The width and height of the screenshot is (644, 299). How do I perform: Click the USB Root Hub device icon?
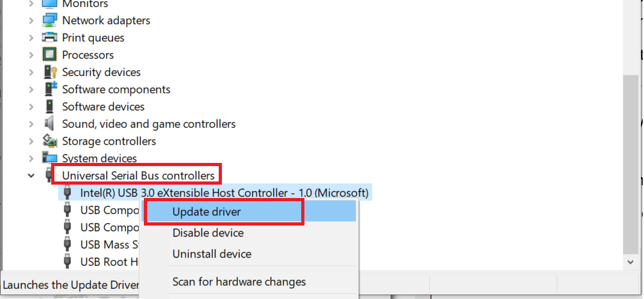67,262
